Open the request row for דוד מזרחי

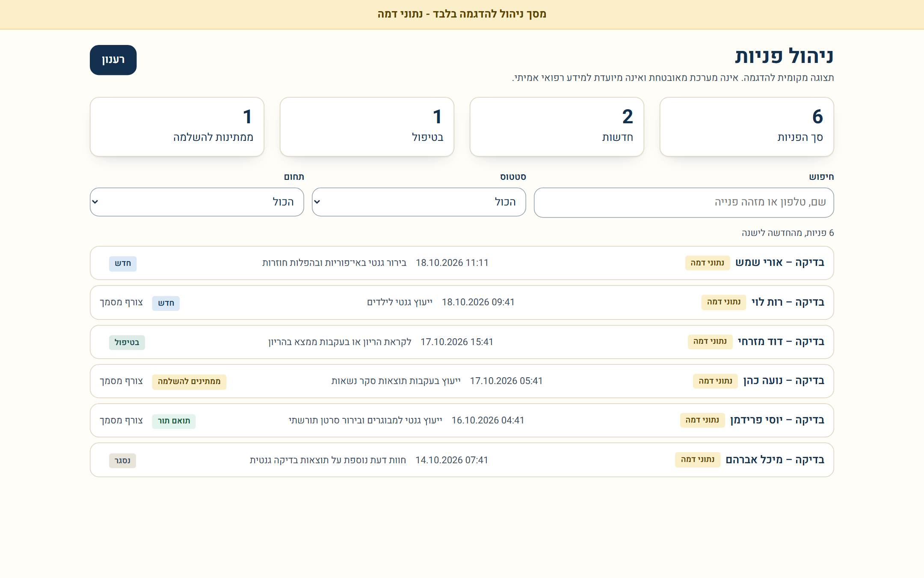[x=462, y=342]
